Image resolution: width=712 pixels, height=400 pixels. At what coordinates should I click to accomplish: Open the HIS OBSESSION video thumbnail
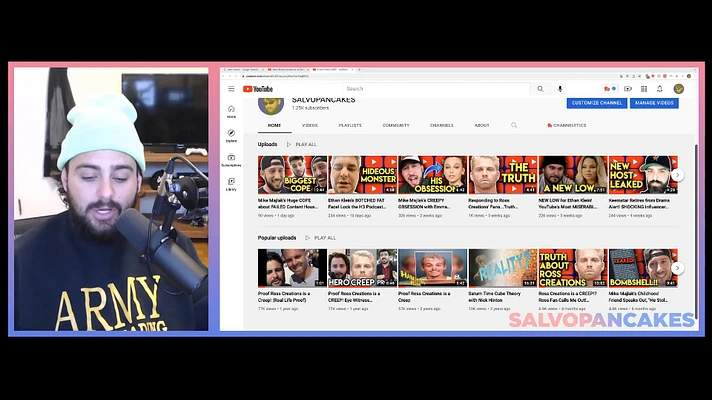[x=432, y=175]
